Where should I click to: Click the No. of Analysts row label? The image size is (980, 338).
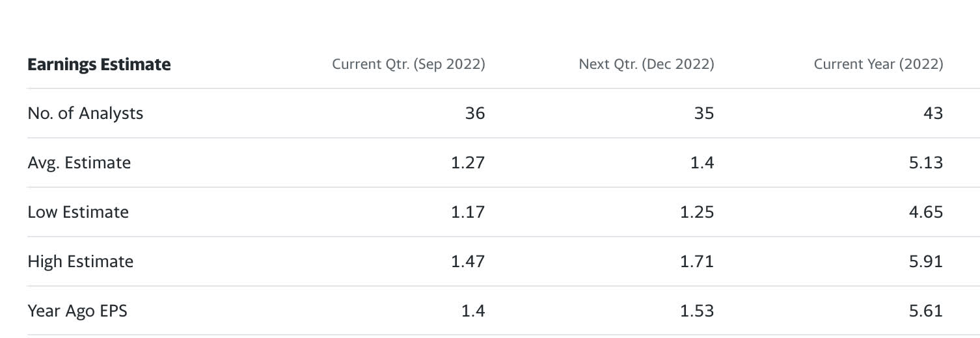click(x=85, y=113)
